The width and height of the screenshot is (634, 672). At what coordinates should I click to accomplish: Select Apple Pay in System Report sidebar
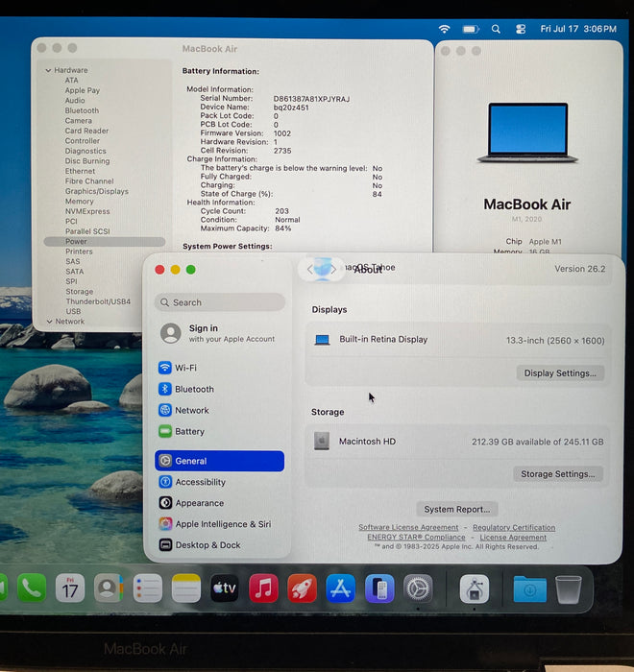(83, 90)
